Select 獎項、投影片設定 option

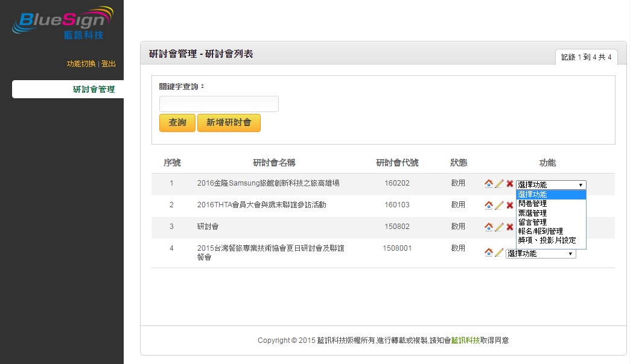tap(551, 240)
